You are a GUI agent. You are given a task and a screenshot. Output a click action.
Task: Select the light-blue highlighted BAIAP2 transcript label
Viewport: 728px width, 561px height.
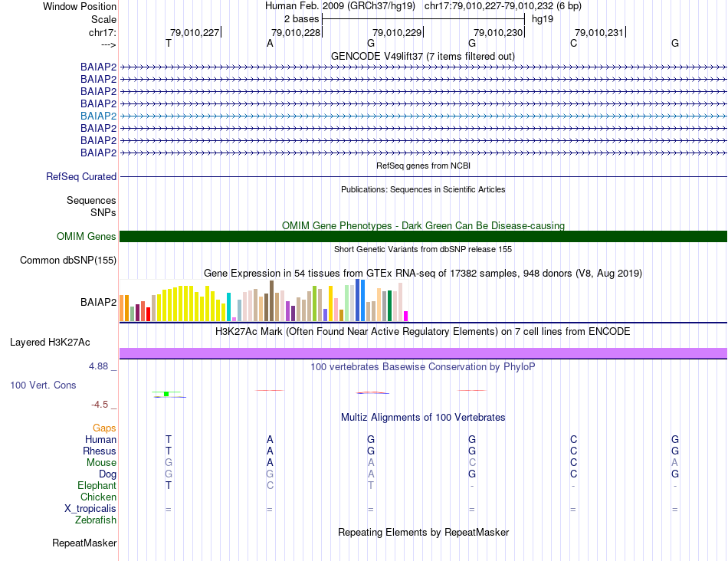coord(98,116)
